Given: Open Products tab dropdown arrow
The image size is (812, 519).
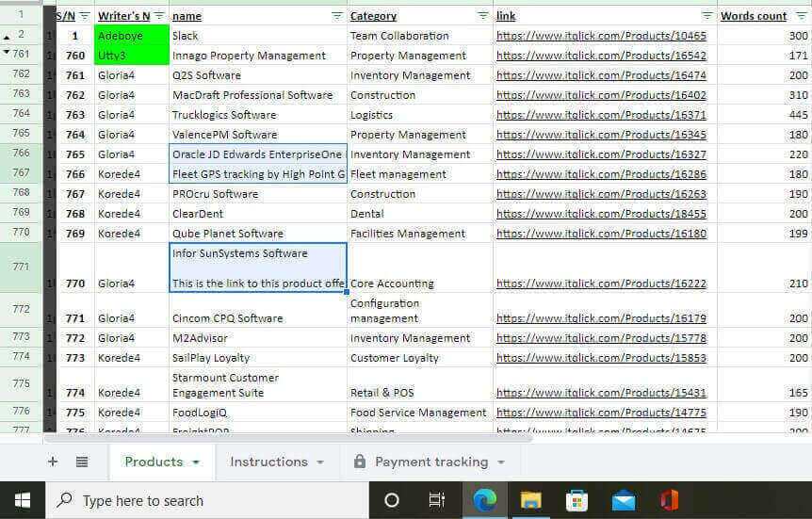Looking at the screenshot, I should coord(196,462).
